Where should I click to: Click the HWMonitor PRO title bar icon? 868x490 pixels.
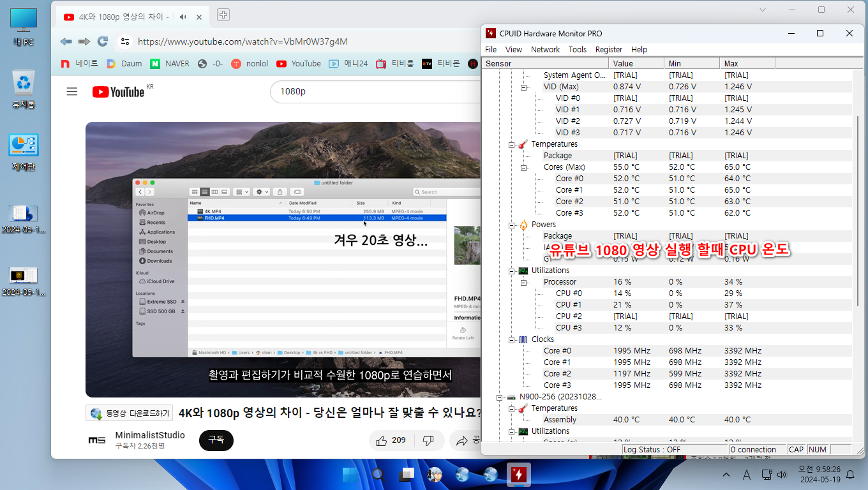click(491, 33)
